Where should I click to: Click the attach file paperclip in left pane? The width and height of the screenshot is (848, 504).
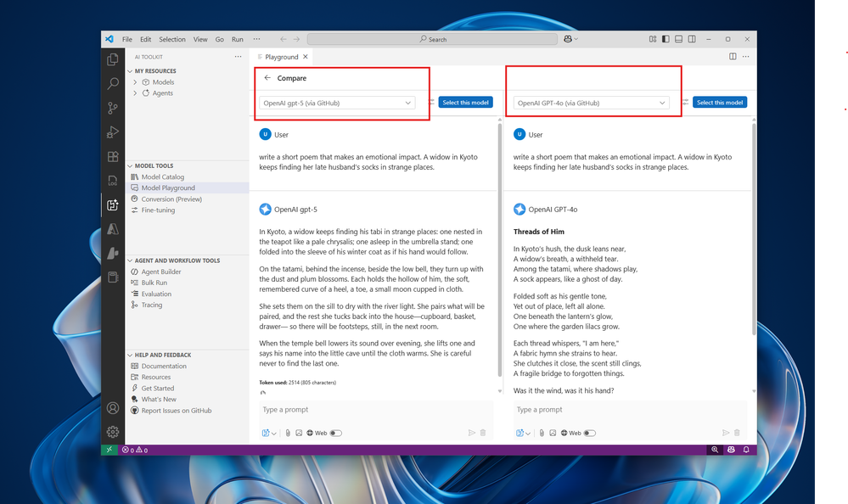[288, 433]
